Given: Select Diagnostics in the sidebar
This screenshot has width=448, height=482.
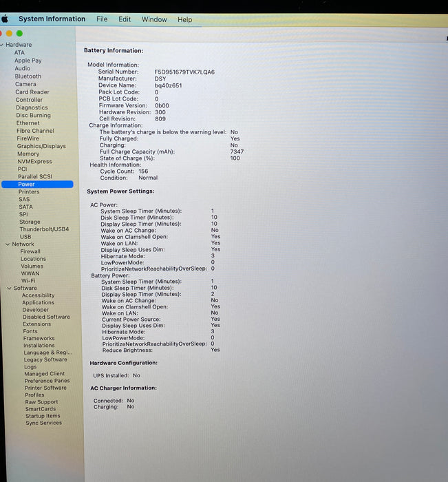Looking at the screenshot, I should [32, 107].
